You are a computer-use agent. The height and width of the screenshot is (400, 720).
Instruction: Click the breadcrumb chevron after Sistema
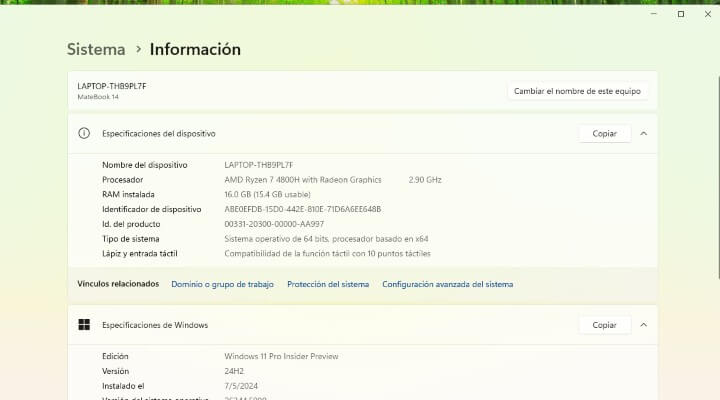click(x=138, y=49)
